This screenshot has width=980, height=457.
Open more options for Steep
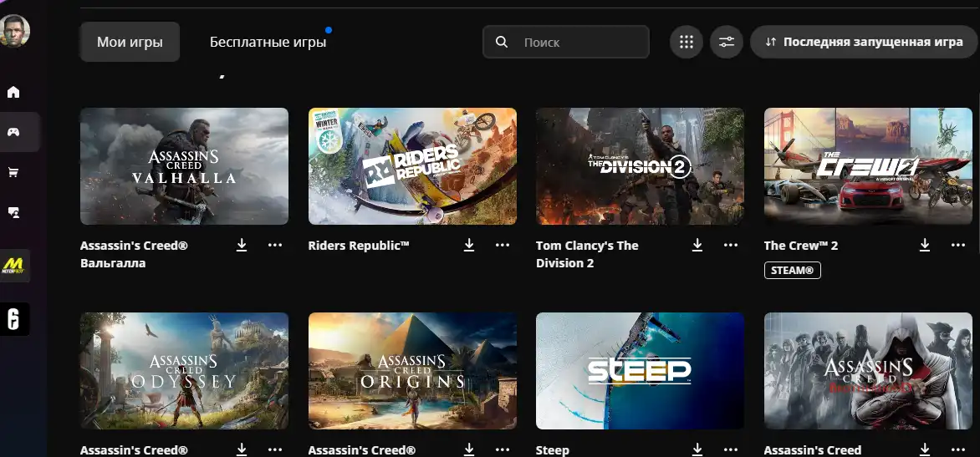(731, 449)
